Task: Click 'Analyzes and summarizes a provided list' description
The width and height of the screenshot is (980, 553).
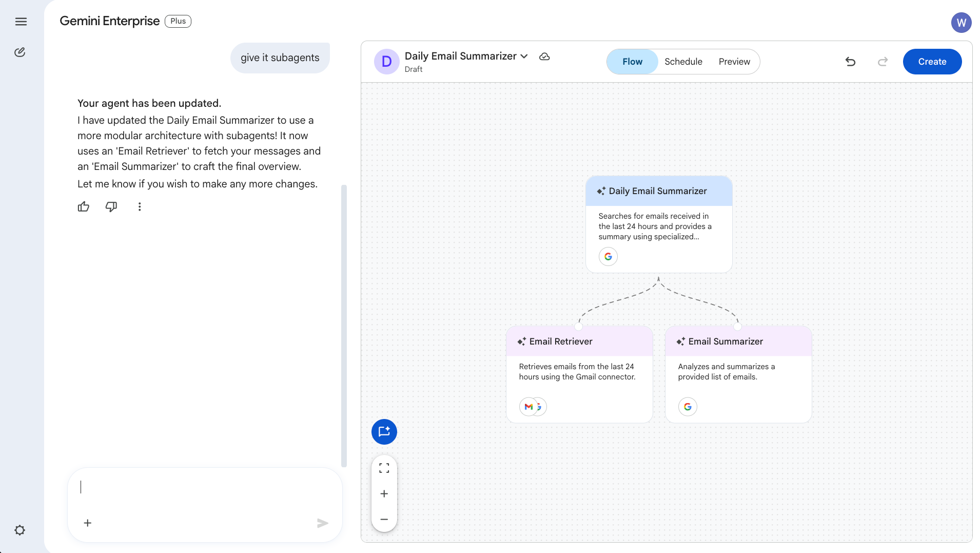Action: pyautogui.click(x=727, y=372)
